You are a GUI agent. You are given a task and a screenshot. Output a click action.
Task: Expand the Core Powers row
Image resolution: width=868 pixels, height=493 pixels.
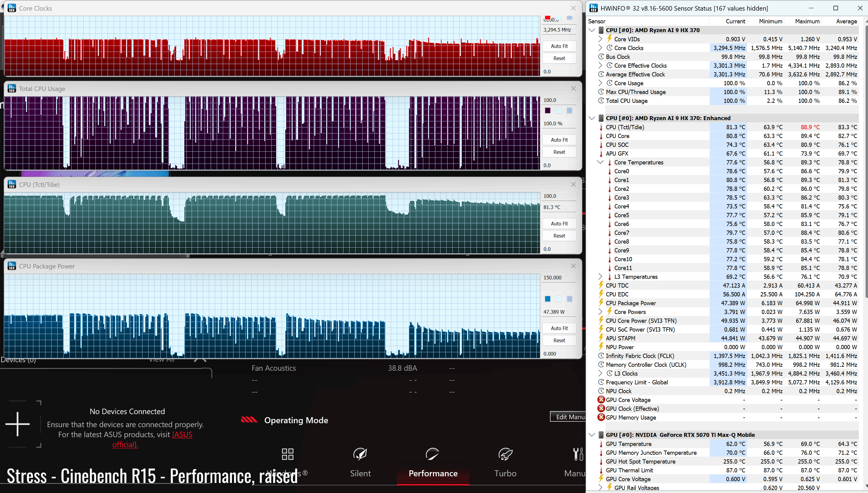pyautogui.click(x=600, y=312)
